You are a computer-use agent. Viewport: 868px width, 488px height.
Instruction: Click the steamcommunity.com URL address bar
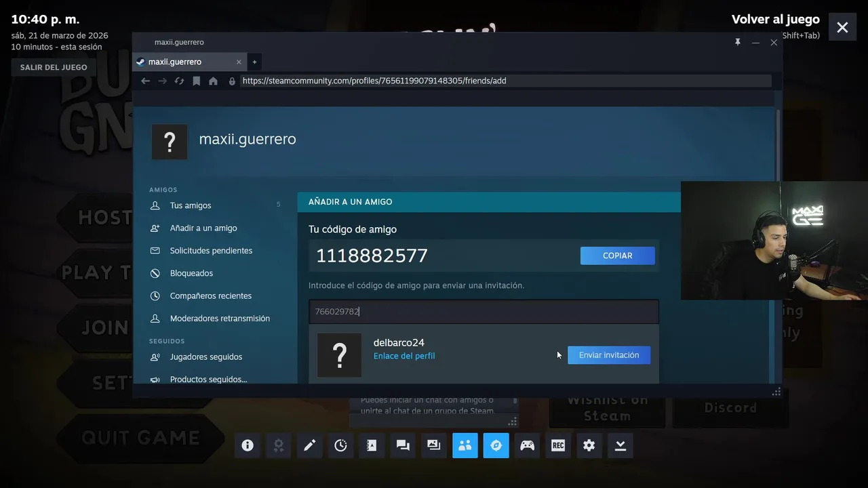click(x=505, y=81)
